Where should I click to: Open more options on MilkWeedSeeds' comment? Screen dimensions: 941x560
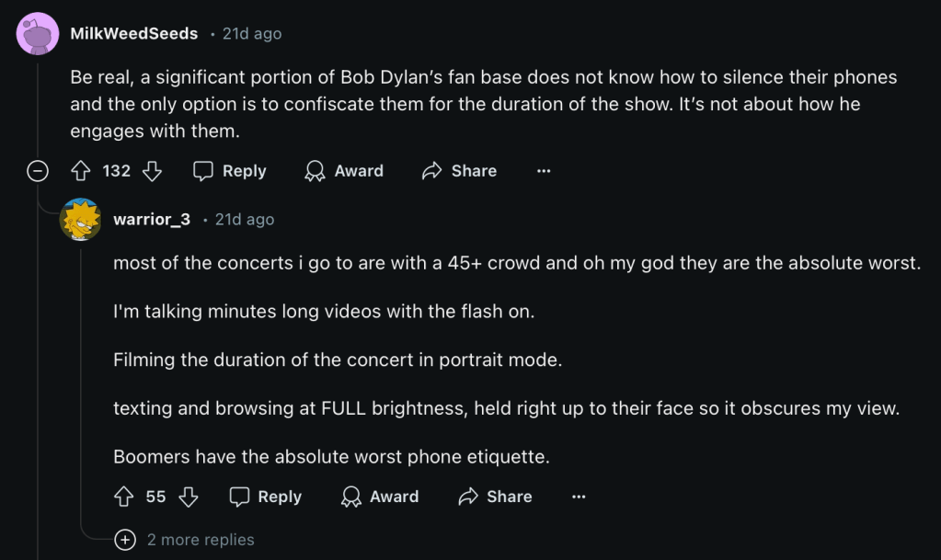(544, 171)
